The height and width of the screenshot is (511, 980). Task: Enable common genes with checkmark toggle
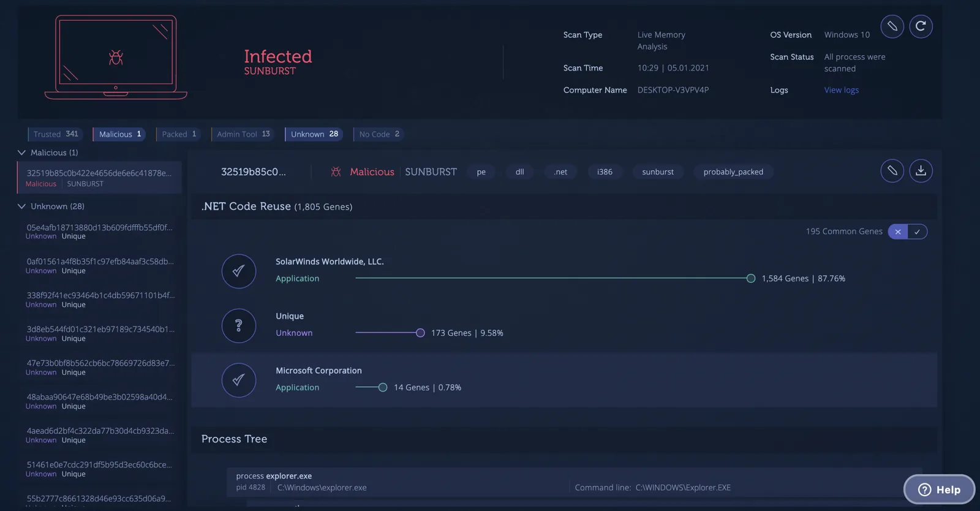918,232
